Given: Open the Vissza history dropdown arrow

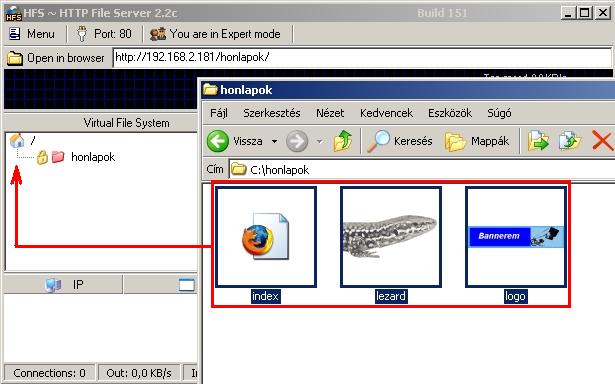Looking at the screenshot, I should pyautogui.click(x=275, y=141).
